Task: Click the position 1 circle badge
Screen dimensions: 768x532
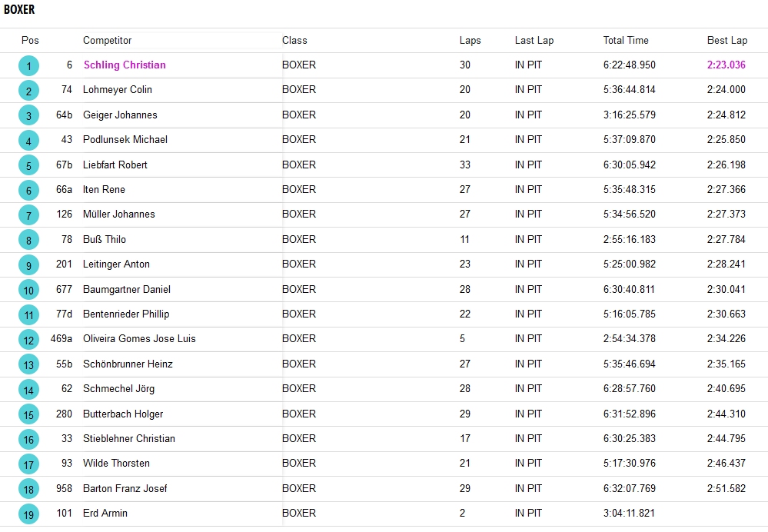Action: (x=28, y=66)
